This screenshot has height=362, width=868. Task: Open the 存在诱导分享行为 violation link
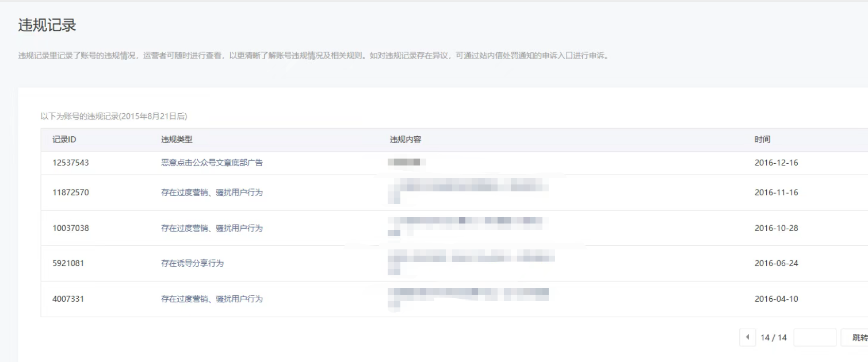click(192, 263)
